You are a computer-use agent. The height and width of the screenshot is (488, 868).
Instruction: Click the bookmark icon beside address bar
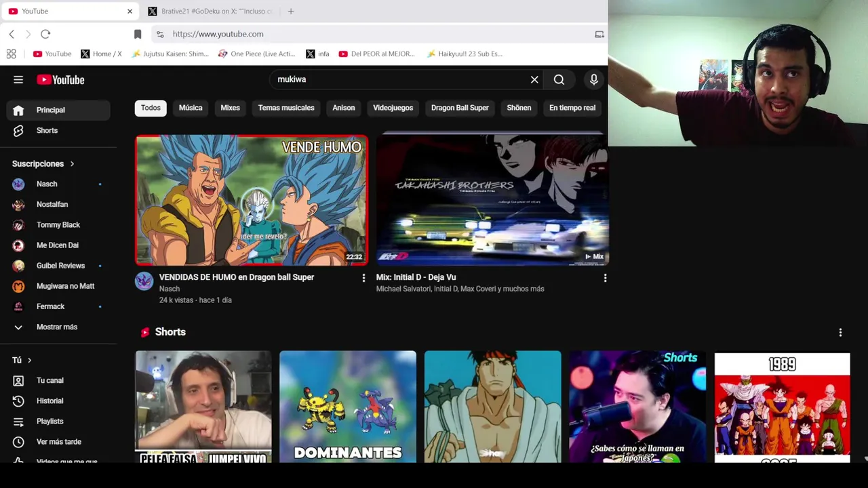(138, 34)
